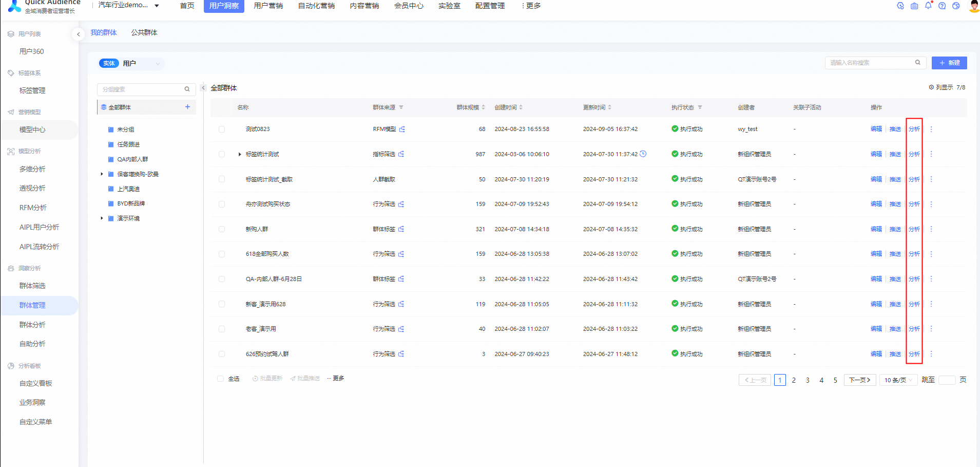Expand the 演示环境 folder

click(x=102, y=218)
